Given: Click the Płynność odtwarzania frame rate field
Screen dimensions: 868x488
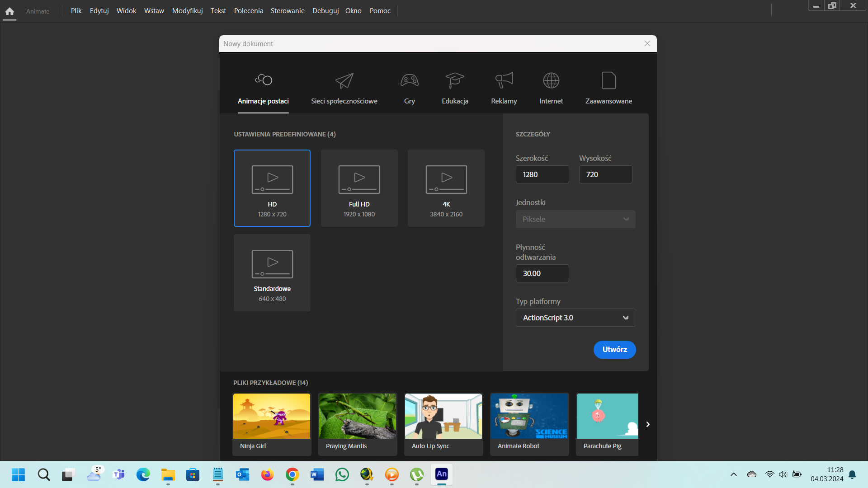Looking at the screenshot, I should click(x=542, y=273).
